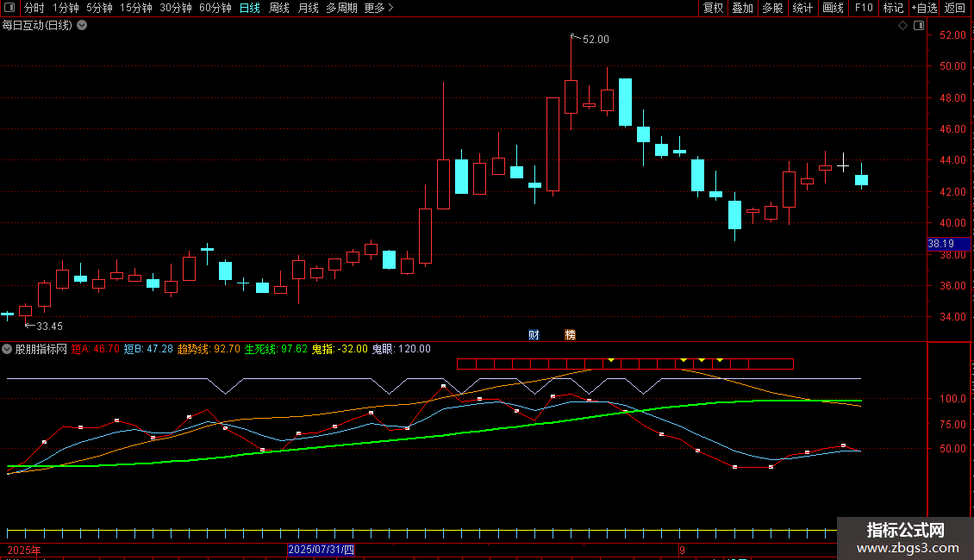
Task: Click the 趋势线: 92.70 indicator value
Action: (209, 349)
